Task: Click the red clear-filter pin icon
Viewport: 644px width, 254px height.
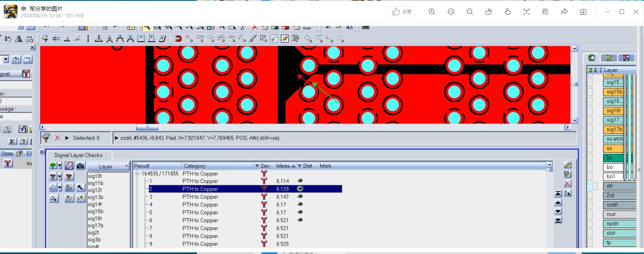Action: (69, 177)
